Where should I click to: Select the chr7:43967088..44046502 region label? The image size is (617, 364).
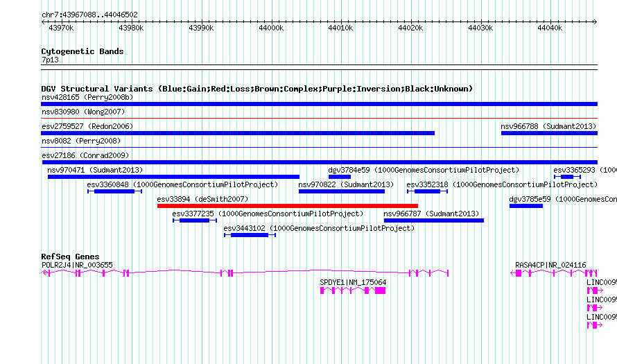point(89,15)
